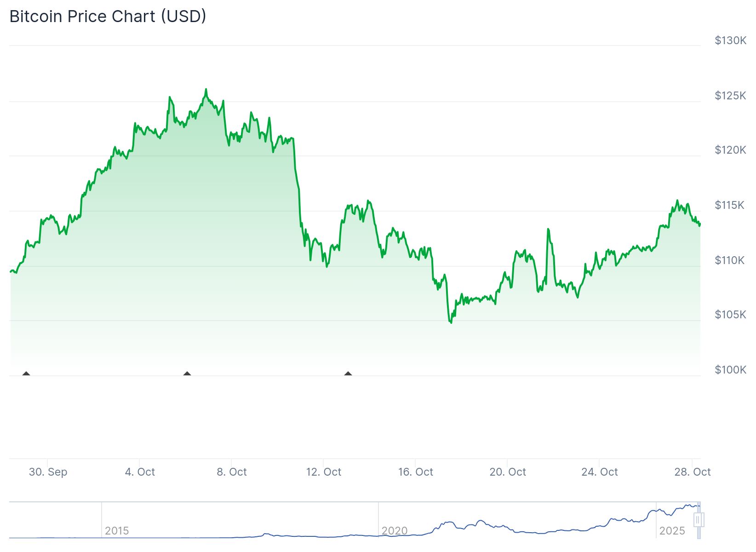Click the 4. Oct date axis label
Viewport: 756px width, 552px height.
point(140,472)
